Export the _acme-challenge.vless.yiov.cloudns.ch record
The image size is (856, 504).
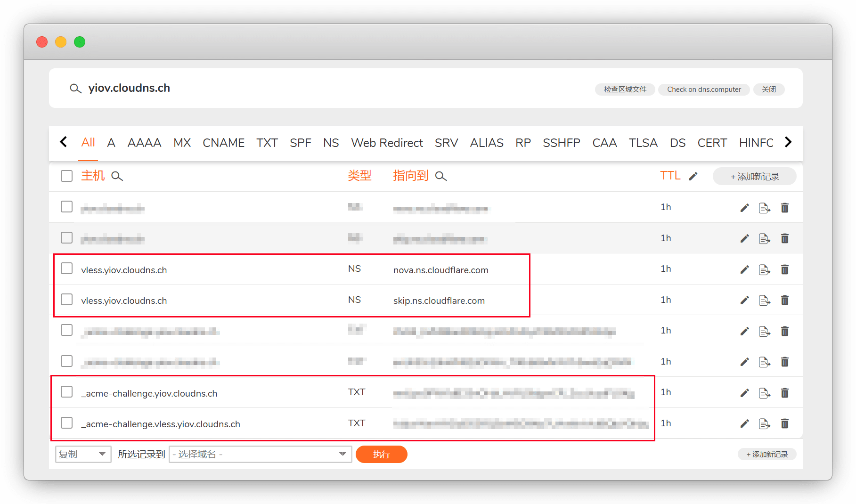[764, 424]
